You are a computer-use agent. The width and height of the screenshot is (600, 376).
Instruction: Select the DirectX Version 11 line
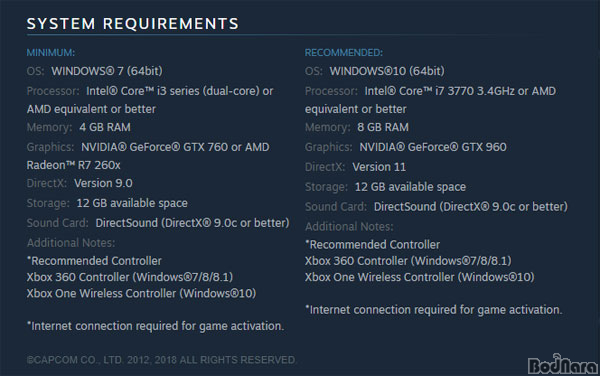pos(355,167)
